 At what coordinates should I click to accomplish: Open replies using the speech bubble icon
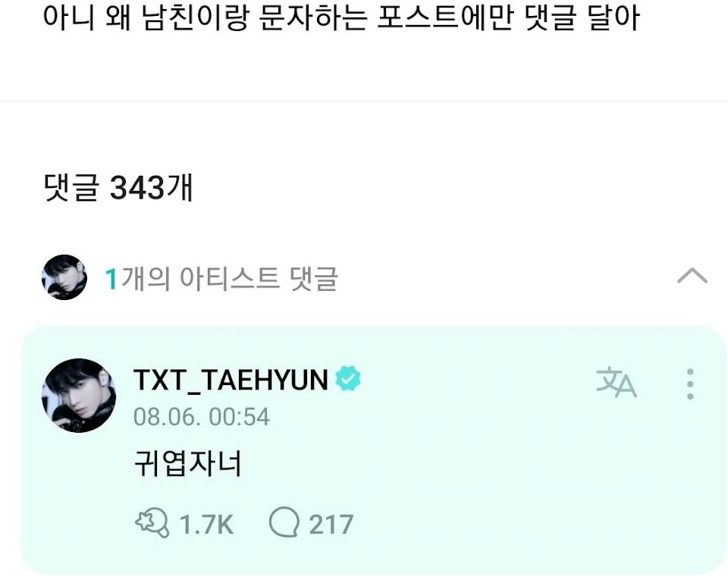(x=284, y=523)
